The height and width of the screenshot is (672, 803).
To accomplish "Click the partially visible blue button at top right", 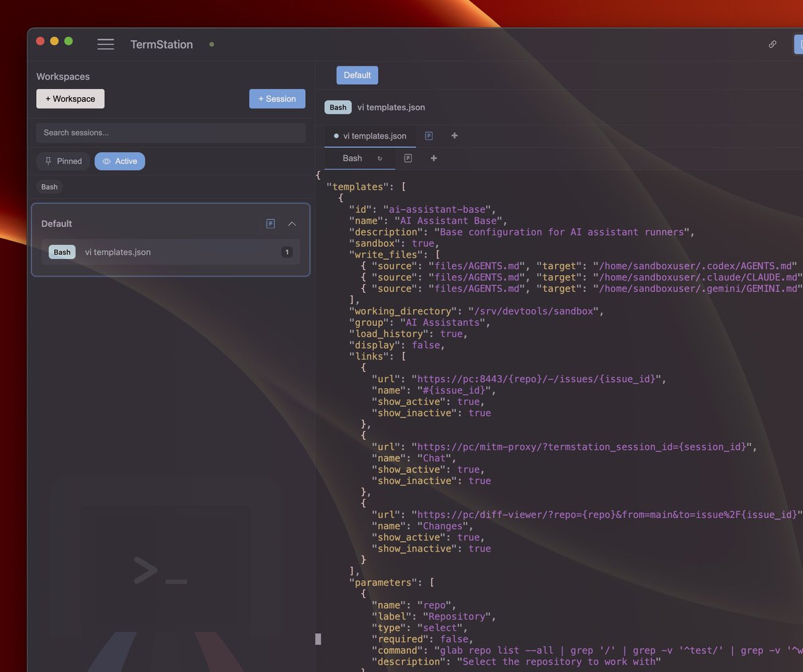I will pyautogui.click(x=798, y=44).
